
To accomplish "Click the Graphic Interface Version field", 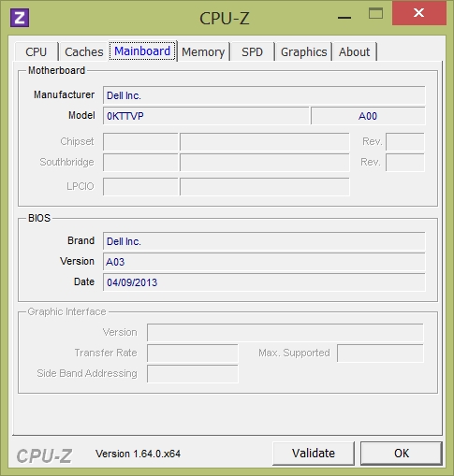I will [x=286, y=332].
